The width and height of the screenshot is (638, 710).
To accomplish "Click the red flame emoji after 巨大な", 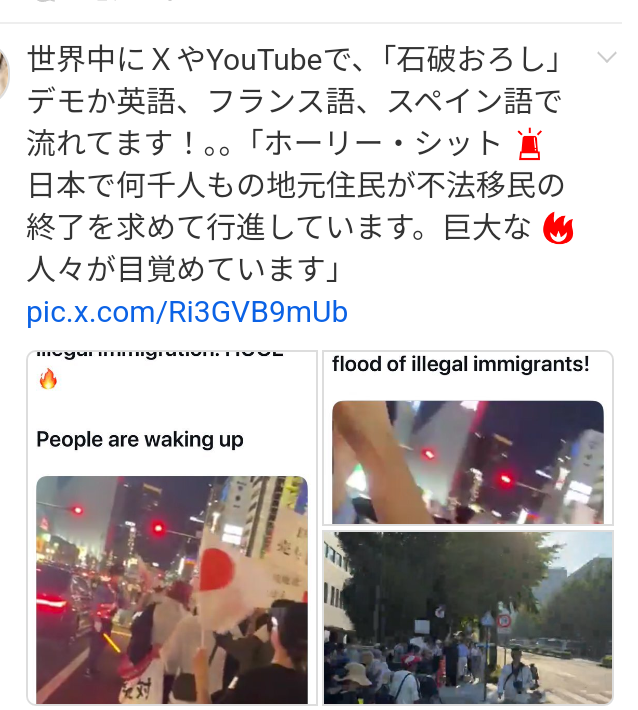I will coord(558,228).
